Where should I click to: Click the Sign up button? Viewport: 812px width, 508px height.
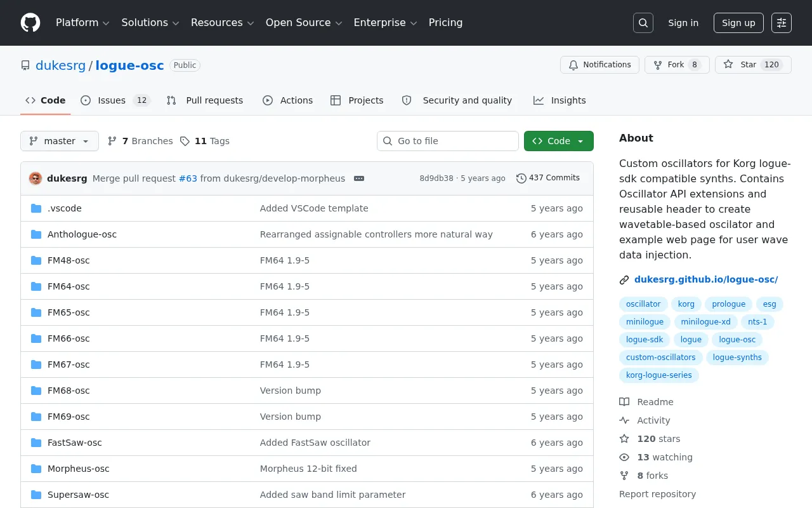pyautogui.click(x=738, y=23)
